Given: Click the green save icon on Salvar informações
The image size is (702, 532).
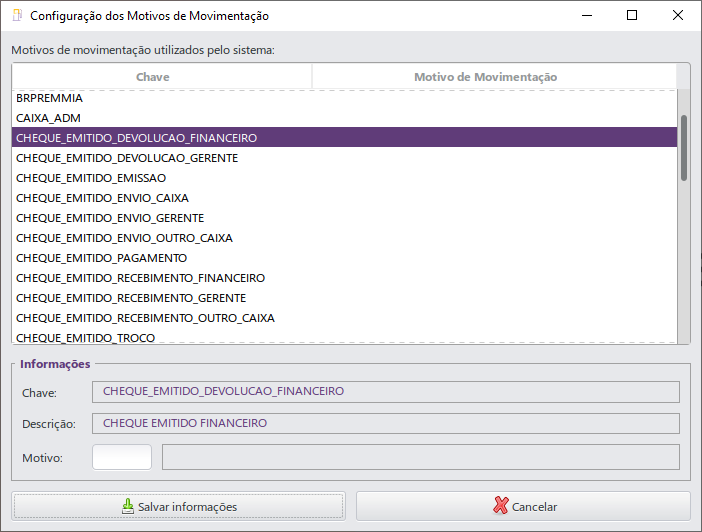Looking at the screenshot, I should 128,506.
